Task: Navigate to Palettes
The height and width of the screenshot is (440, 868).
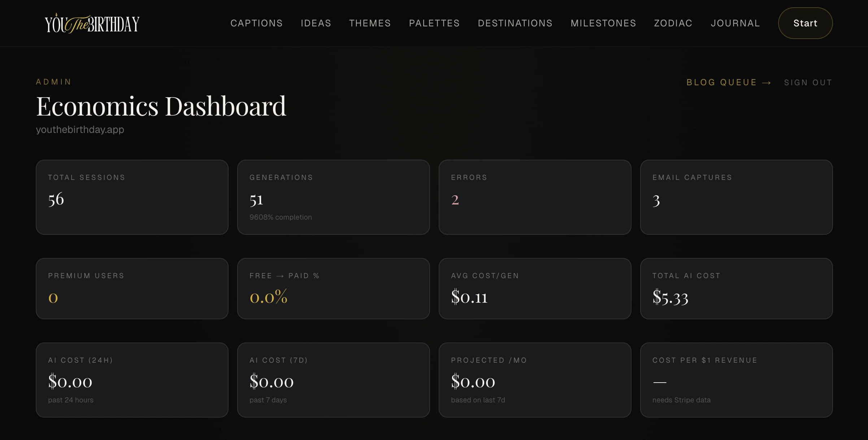Action: 434,23
